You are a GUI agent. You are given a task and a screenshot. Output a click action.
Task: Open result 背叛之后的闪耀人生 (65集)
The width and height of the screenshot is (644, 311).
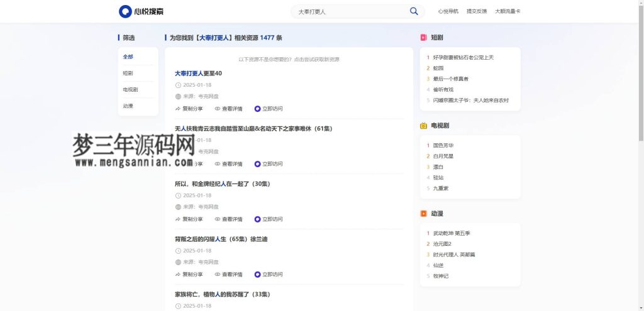click(x=221, y=239)
